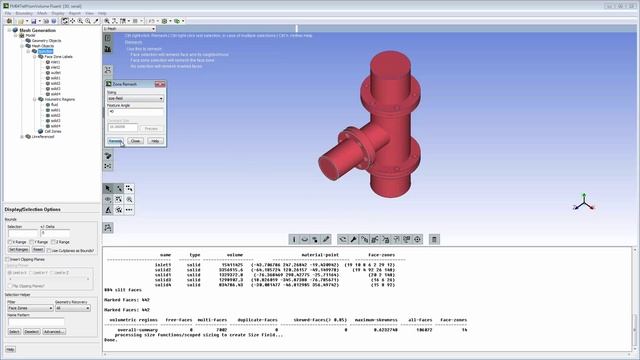The image size is (640, 360).
Task: Click the curved arc icon in the bottom toolbar
Action: (x=304, y=240)
